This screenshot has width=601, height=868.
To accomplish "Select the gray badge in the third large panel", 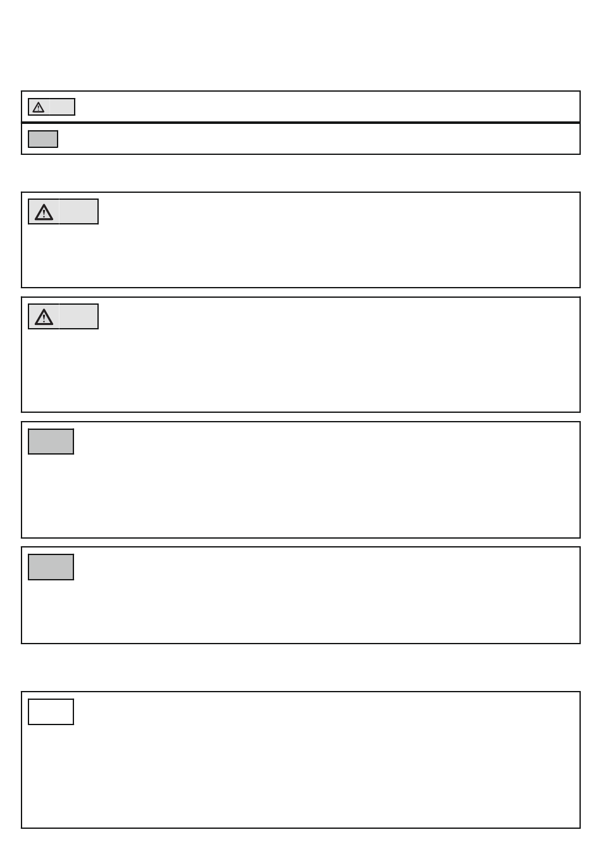I will coord(51,441).
